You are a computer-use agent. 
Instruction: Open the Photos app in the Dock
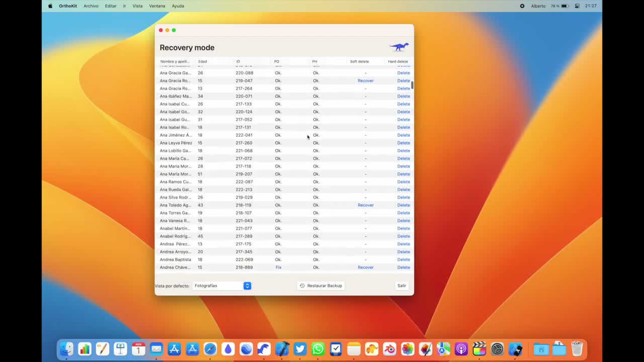click(408, 348)
